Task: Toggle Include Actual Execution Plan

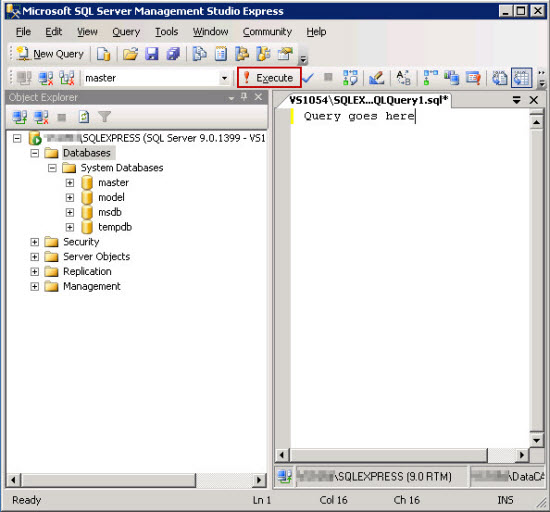Action: (430, 78)
